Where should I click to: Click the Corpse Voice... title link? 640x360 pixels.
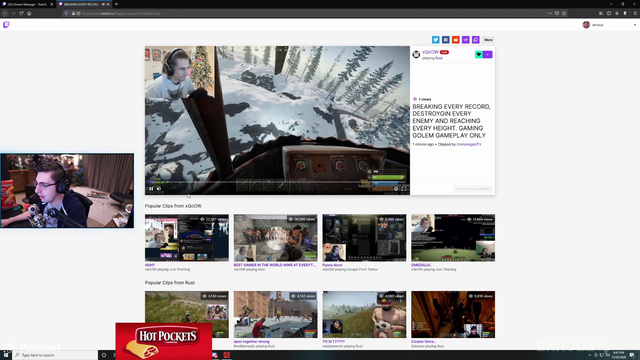(x=424, y=342)
